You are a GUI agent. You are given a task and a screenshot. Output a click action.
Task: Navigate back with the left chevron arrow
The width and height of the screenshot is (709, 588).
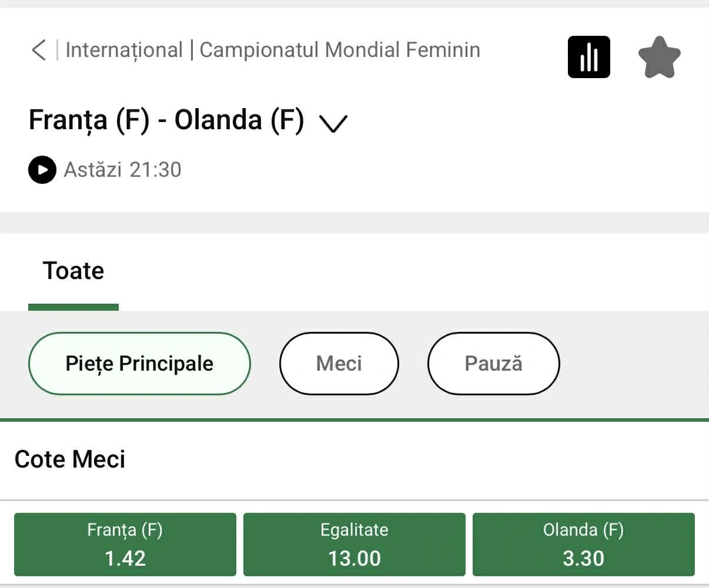tap(38, 51)
